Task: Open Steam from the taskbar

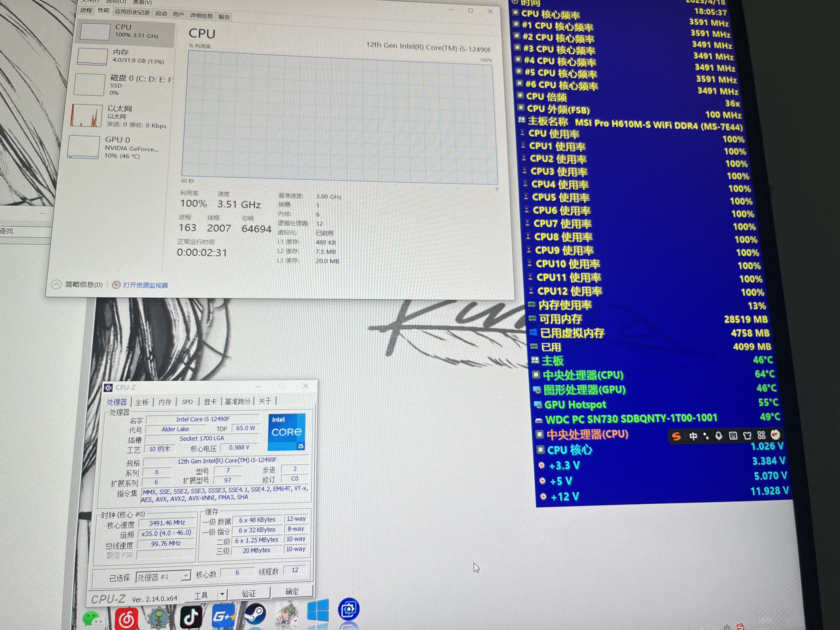Action: pyautogui.click(x=255, y=614)
